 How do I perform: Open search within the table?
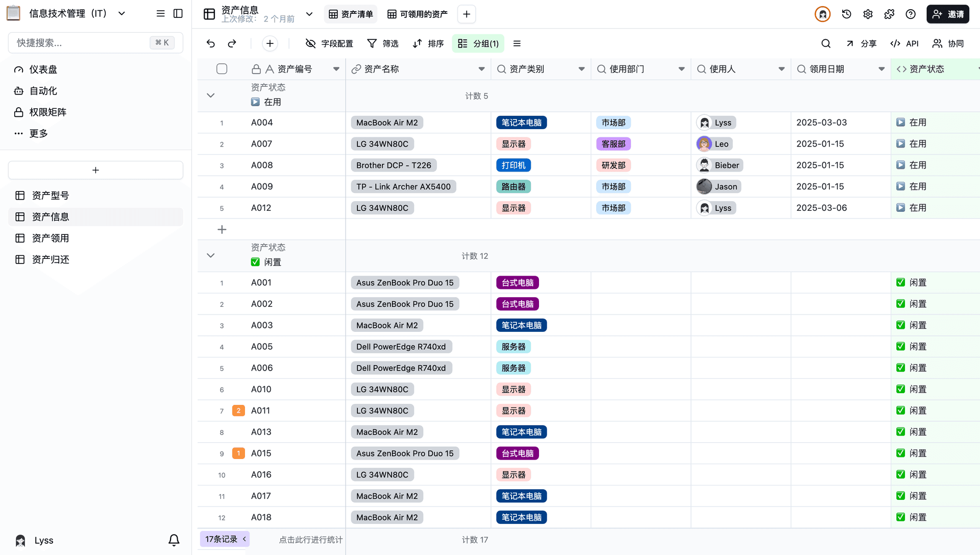click(x=826, y=43)
